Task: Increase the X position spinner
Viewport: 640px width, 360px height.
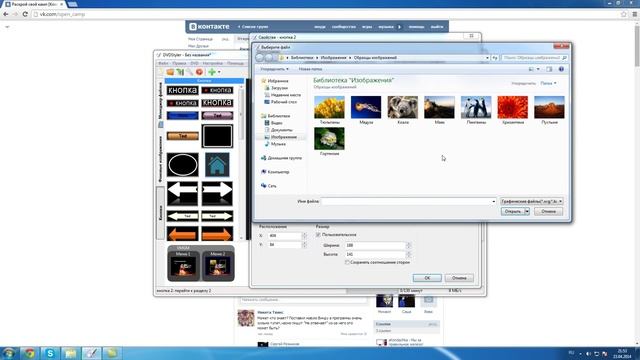Action: (x=304, y=234)
